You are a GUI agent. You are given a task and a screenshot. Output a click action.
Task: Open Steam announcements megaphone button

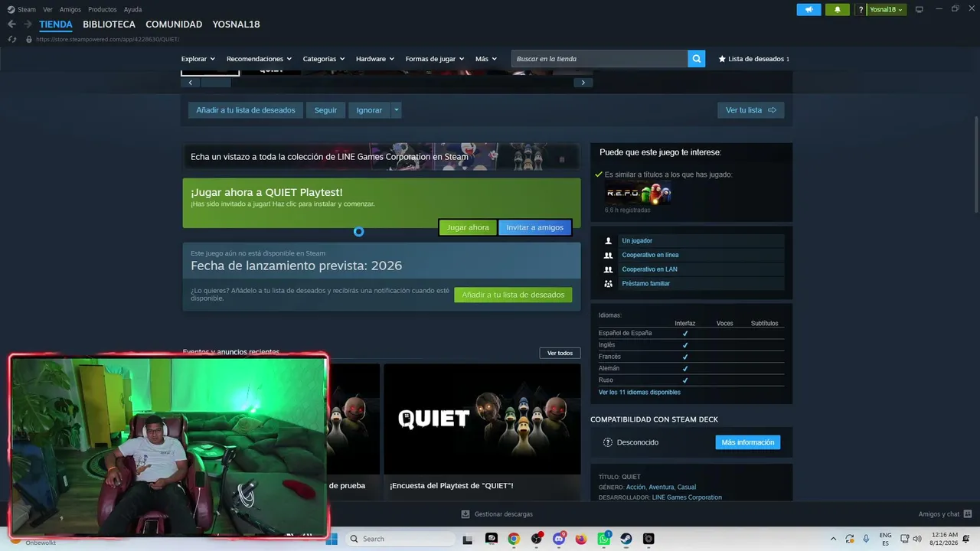808,9
